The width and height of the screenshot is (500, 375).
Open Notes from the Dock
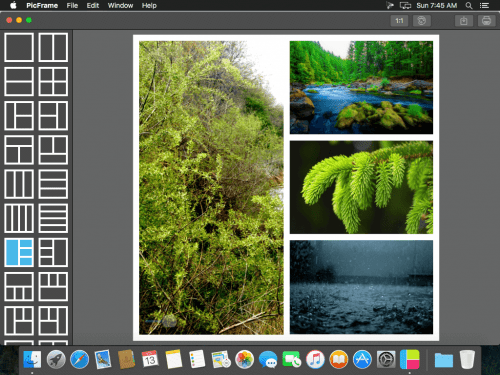[174, 359]
